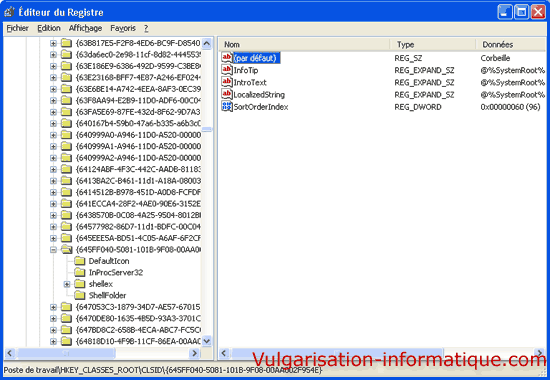Open the Edition menu
The height and width of the screenshot is (380, 550).
(x=49, y=28)
